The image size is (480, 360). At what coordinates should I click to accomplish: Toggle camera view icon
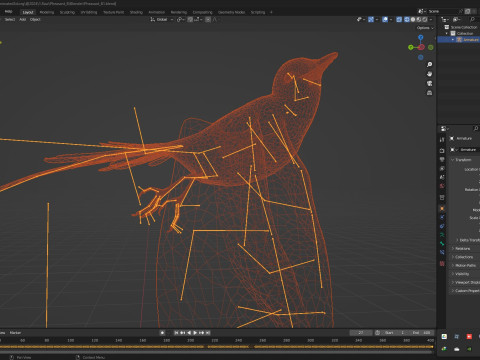(430, 83)
